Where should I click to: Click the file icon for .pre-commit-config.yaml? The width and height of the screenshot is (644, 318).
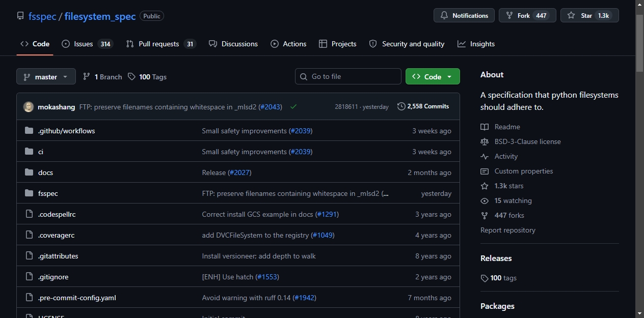click(29, 298)
